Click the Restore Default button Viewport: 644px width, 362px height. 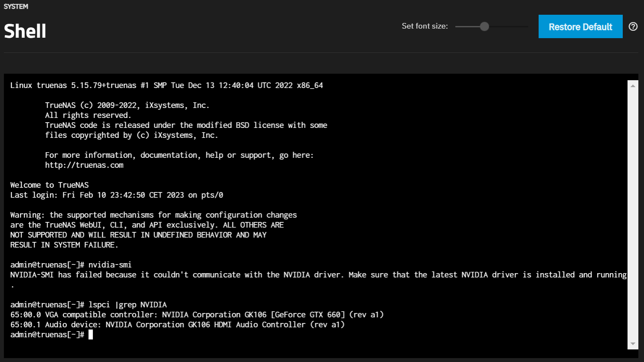pyautogui.click(x=580, y=26)
